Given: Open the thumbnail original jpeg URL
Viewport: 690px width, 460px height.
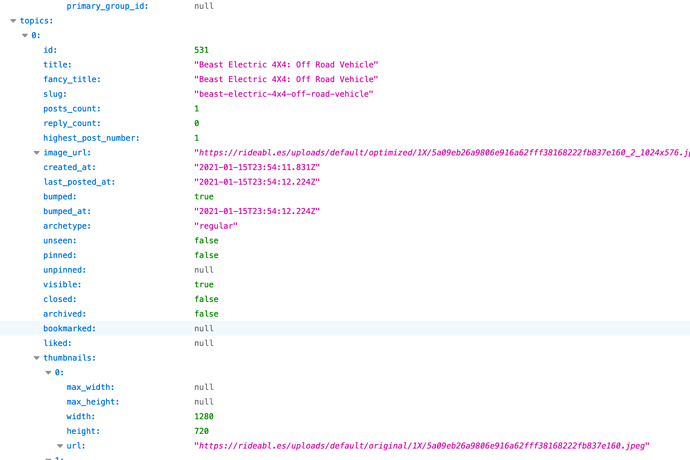Looking at the screenshot, I should point(422,446).
